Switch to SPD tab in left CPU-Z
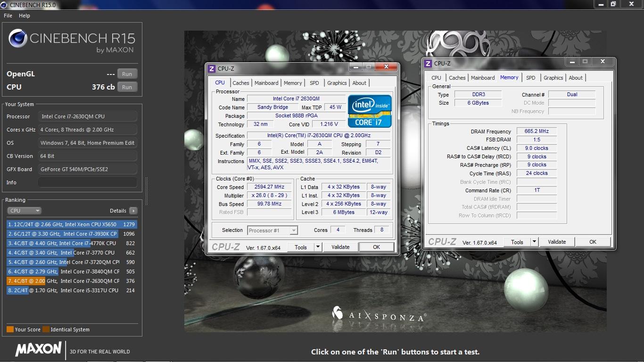Image resolution: width=644 pixels, height=362 pixels. tap(314, 83)
